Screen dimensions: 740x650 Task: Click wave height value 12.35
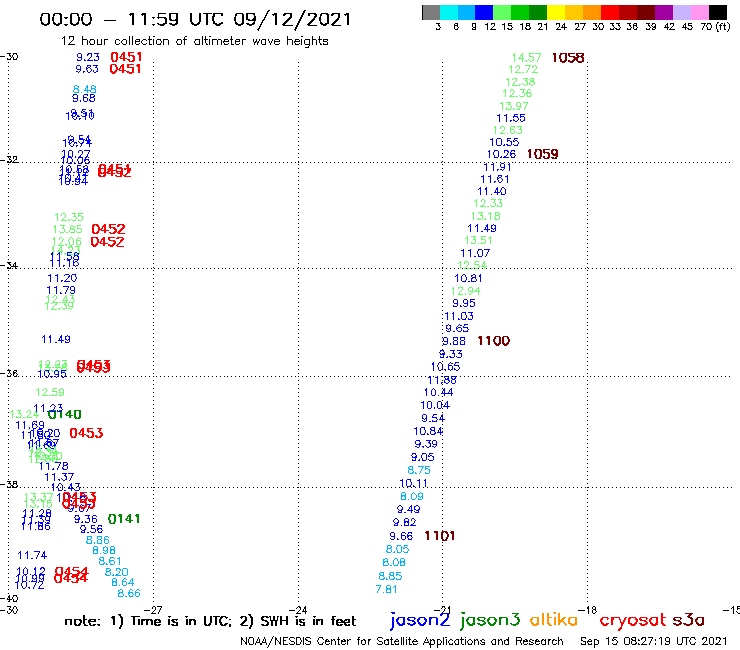tap(69, 217)
